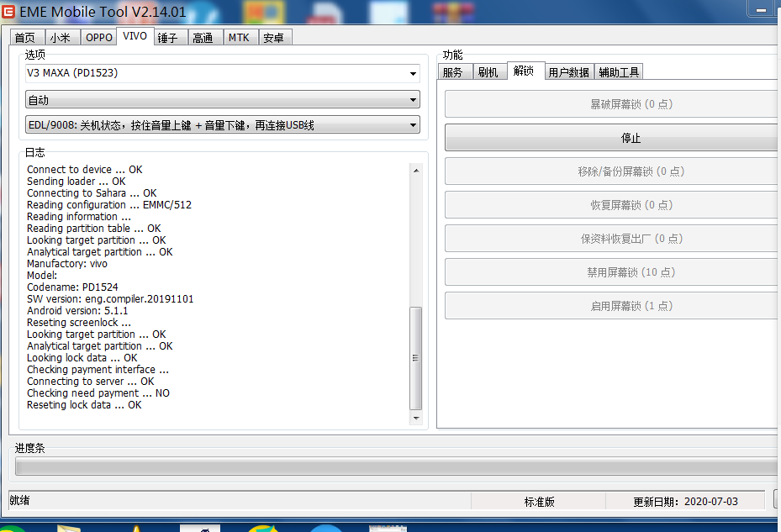Click the EME Mobile Tool app icon
This screenshot has width=781, height=532.
tap(8, 11)
